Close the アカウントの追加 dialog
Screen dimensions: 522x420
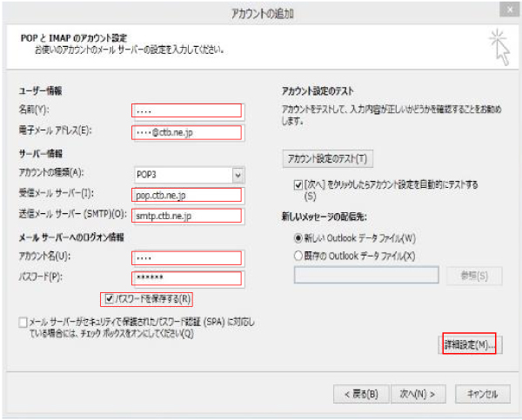(509, 10)
